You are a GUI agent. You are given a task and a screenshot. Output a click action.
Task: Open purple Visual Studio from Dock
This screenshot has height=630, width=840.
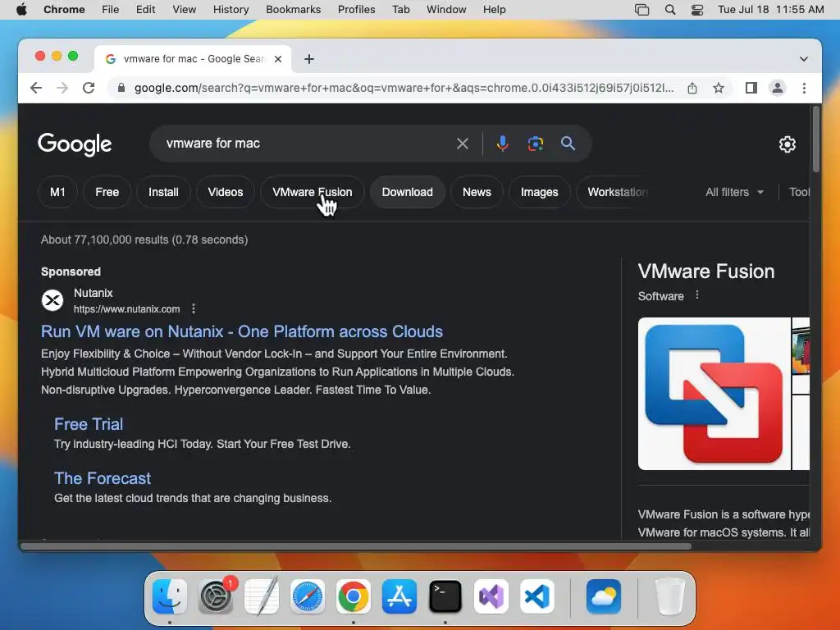(491, 596)
